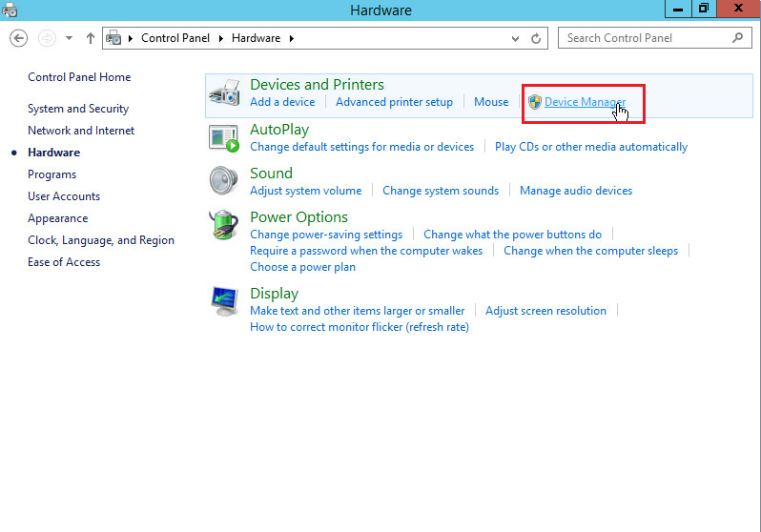
Task: Minimize the Hardware window
Action: [x=678, y=9]
